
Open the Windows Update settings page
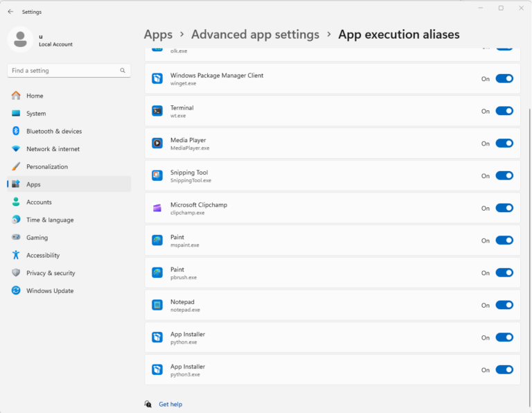click(x=50, y=291)
